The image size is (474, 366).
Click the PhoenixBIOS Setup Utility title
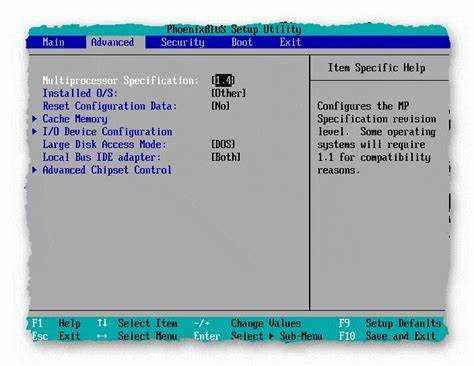pyautogui.click(x=234, y=29)
